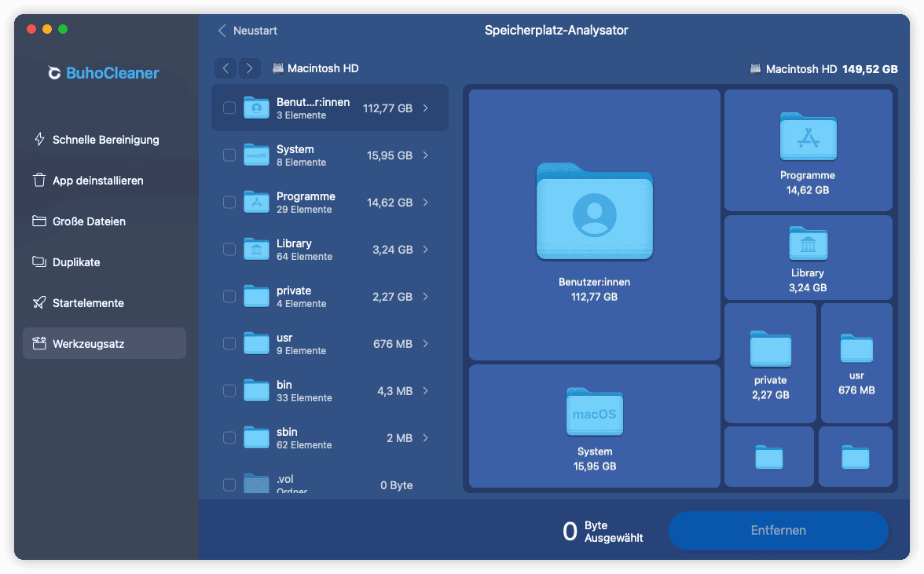Go forward with the right navigation arrow
The width and height of the screenshot is (924, 574).
point(249,68)
